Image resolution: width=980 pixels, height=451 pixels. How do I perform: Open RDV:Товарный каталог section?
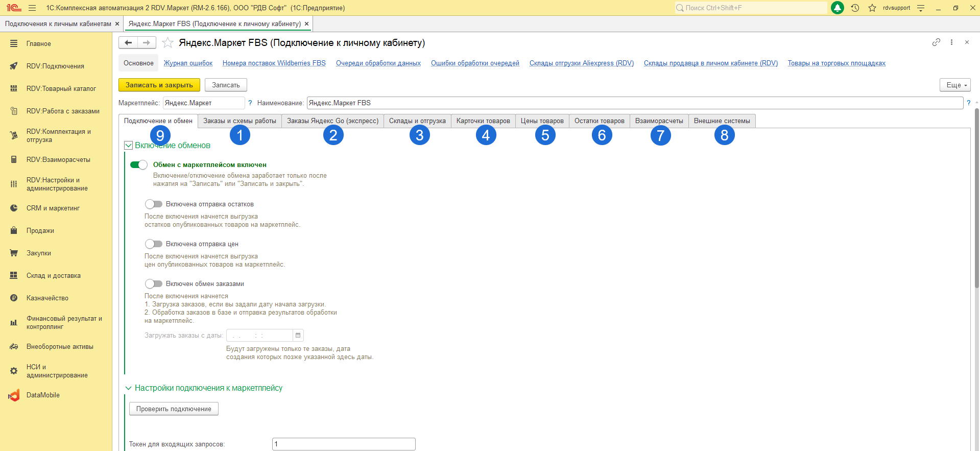pos(56,88)
